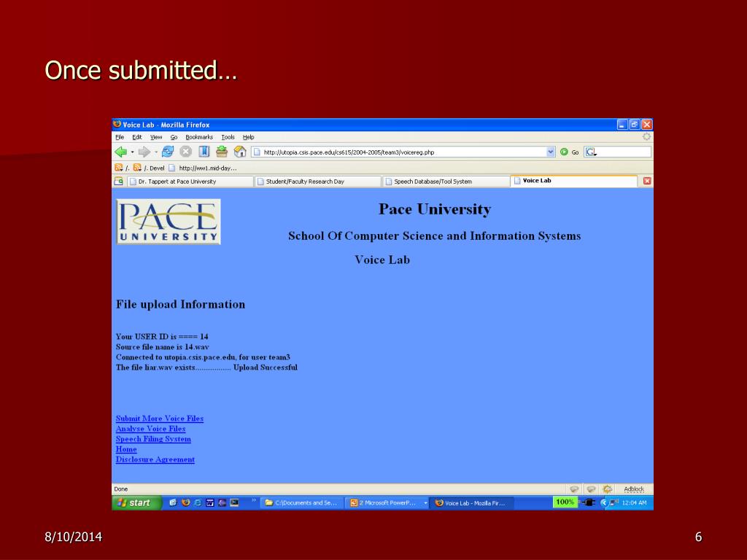Click the Downloads toolbar icon
Viewport: 747px width, 560px height.
tap(222, 152)
